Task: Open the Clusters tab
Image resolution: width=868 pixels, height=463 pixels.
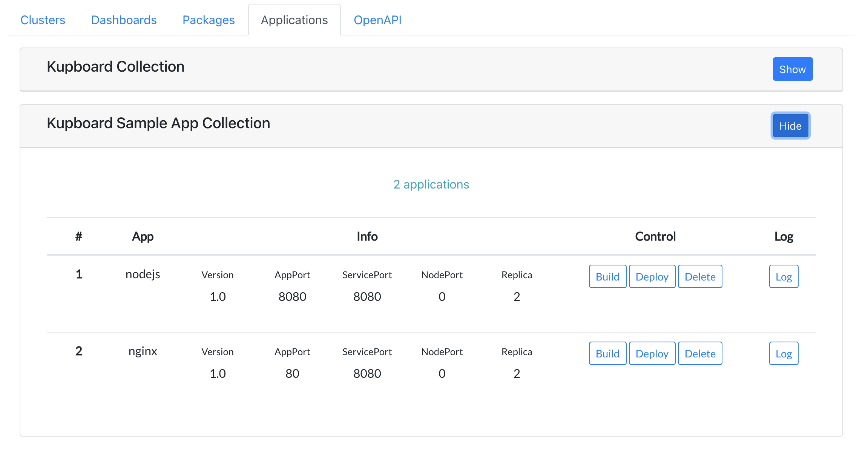Action: point(43,20)
